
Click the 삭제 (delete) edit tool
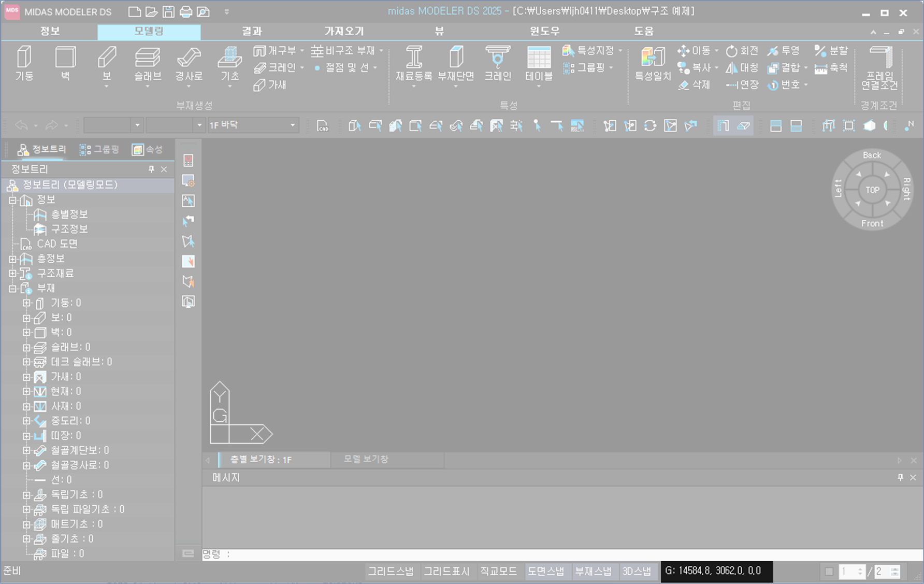(x=694, y=85)
